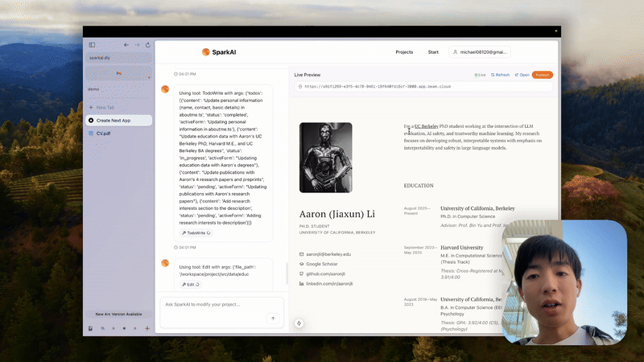Click the lightning bolt icon in preview
644x362 pixels.
click(x=299, y=323)
